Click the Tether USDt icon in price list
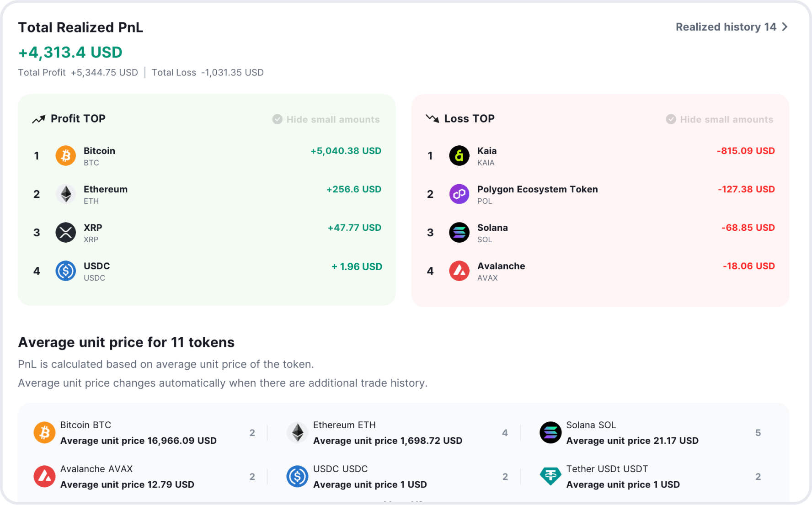Viewport: 812px width, 505px height. [x=550, y=476]
